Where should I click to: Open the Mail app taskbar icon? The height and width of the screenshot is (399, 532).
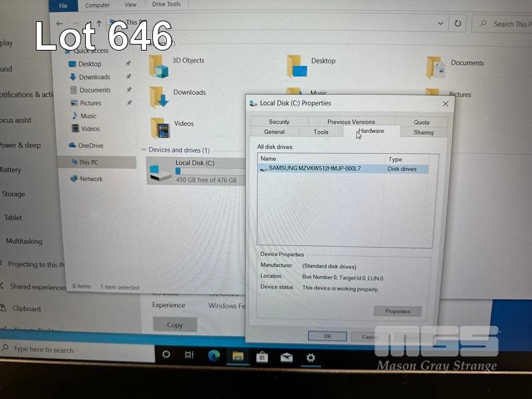[x=286, y=357]
